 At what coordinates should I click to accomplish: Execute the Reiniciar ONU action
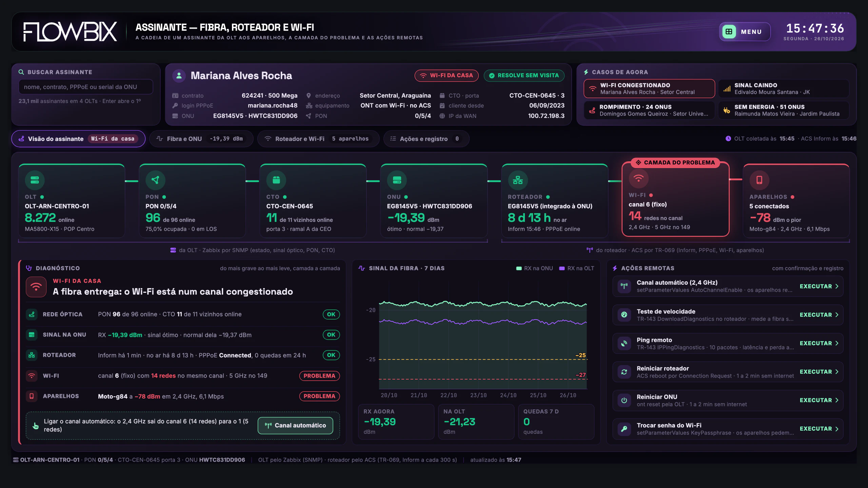(819, 400)
